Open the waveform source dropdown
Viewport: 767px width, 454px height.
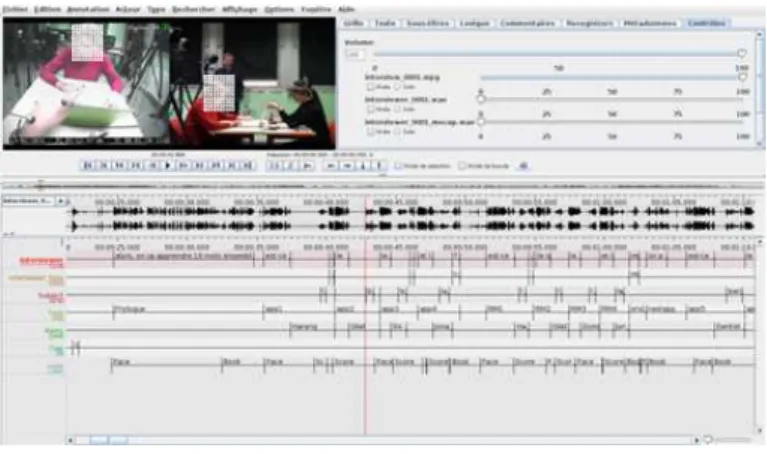[61, 201]
